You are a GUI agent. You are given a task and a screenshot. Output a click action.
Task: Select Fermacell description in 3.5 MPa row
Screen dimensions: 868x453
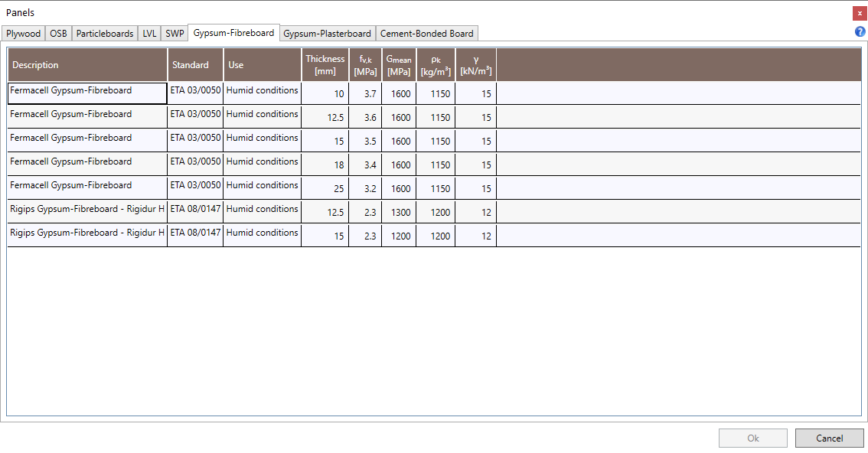click(x=87, y=141)
